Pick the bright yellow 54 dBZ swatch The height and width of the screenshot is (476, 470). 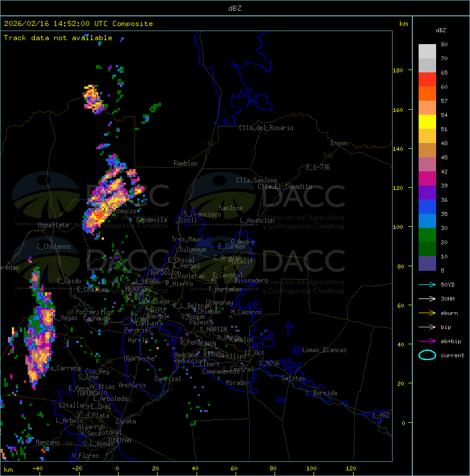[x=427, y=122]
